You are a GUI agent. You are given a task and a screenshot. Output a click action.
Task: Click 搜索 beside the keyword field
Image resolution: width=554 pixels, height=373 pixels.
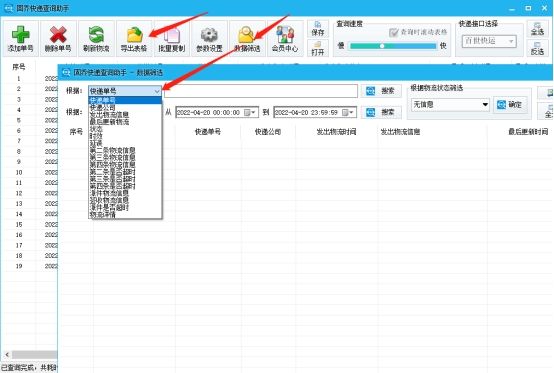(381, 91)
